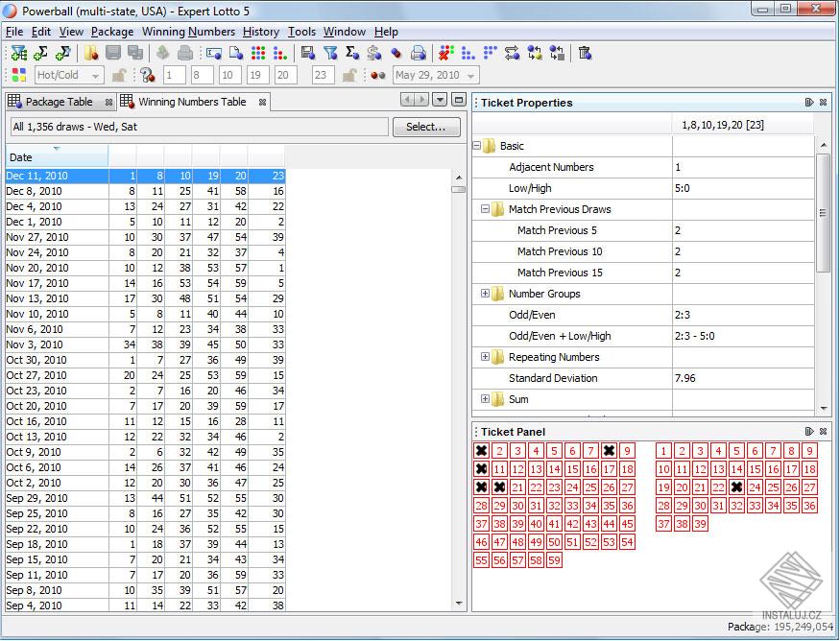Click the ticket card toolbar icon

pyautogui.click(x=214, y=53)
